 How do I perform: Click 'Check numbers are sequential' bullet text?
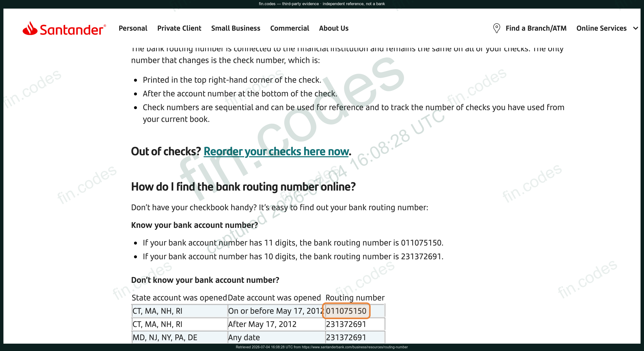point(353,113)
